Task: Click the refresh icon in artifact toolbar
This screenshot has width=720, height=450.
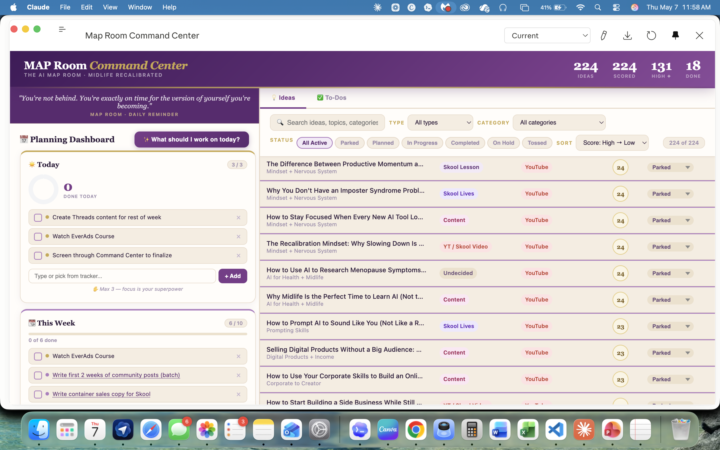Action: pyautogui.click(x=651, y=35)
